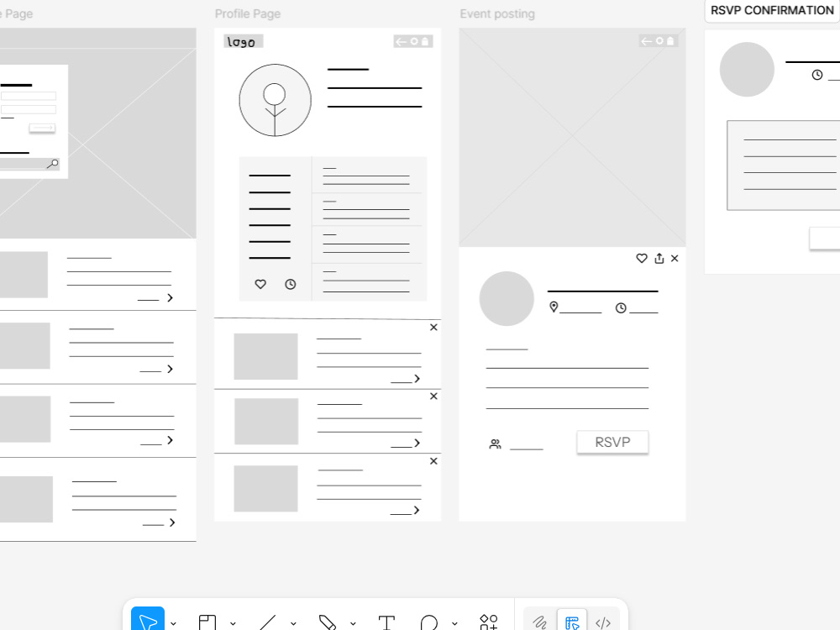Select clock icon next to location pin

[x=621, y=308]
